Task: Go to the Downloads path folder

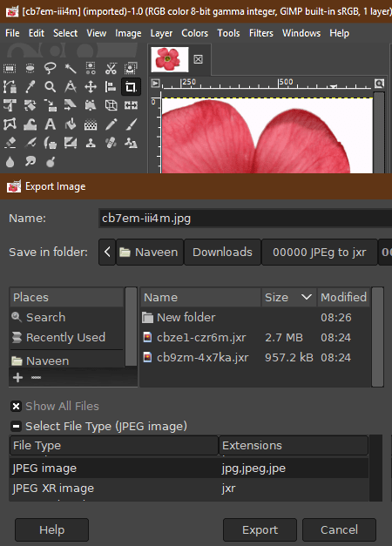Action: point(222,252)
